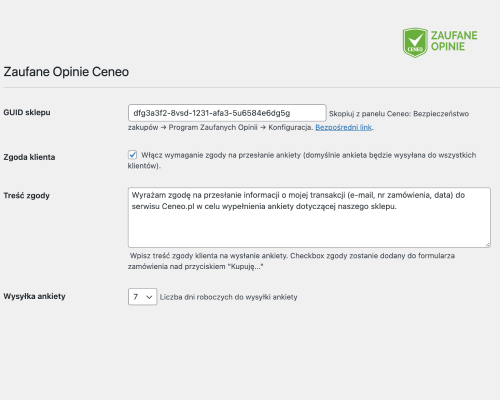Click the 'Zgoda klienta' row label
The image size is (500, 400).
click(x=29, y=157)
